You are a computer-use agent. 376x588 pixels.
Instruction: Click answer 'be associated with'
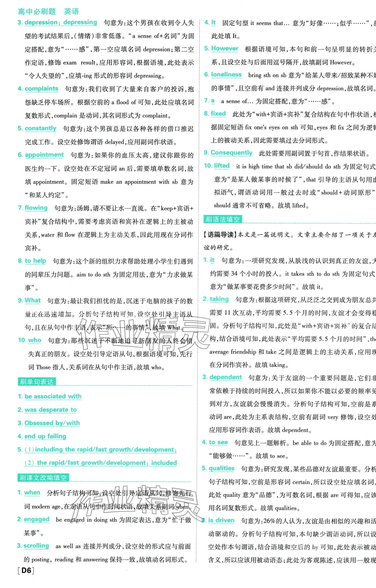click(x=53, y=396)
